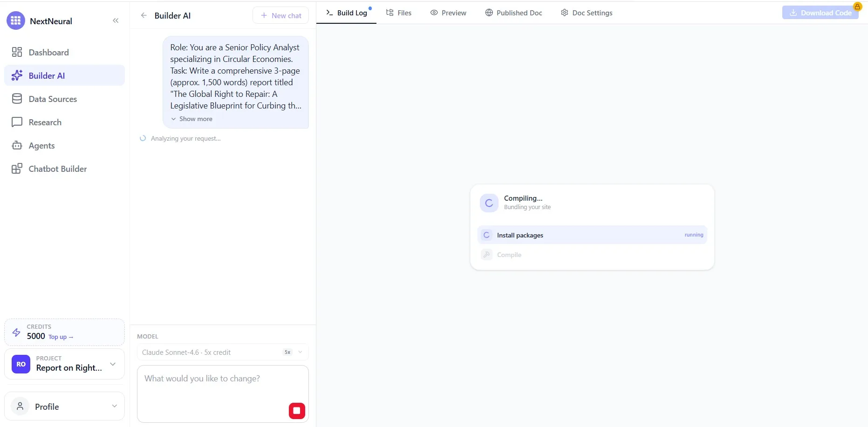Click the Chatbot Builder blocks icon

click(x=17, y=169)
